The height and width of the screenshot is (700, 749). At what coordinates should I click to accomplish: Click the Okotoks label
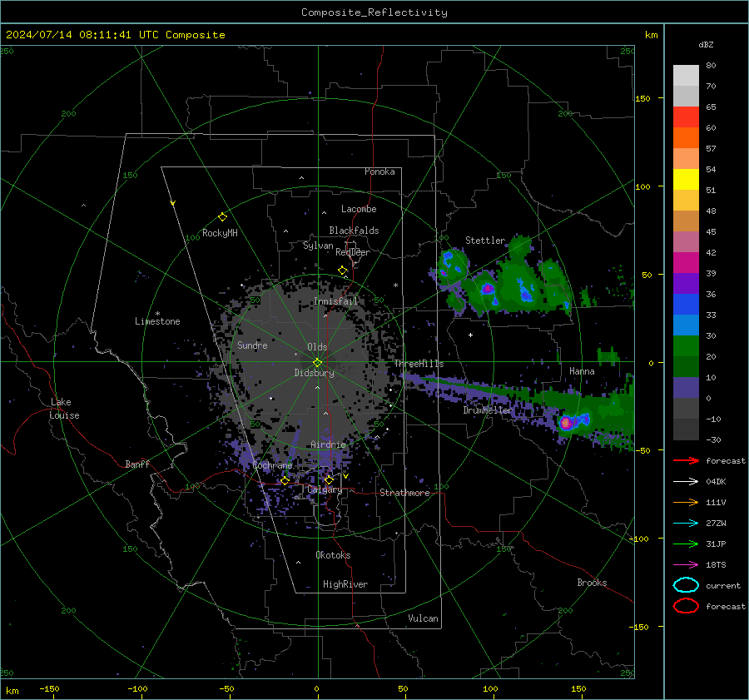(333, 555)
